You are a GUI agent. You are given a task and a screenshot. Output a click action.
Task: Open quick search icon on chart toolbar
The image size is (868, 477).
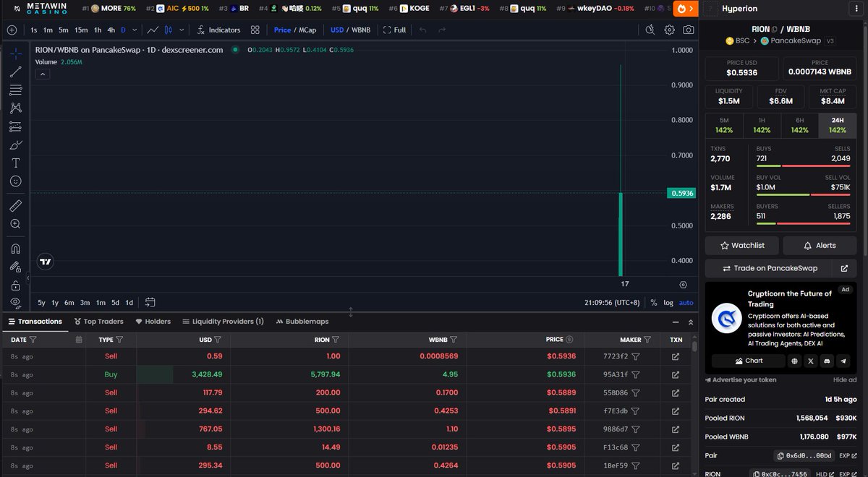(650, 30)
